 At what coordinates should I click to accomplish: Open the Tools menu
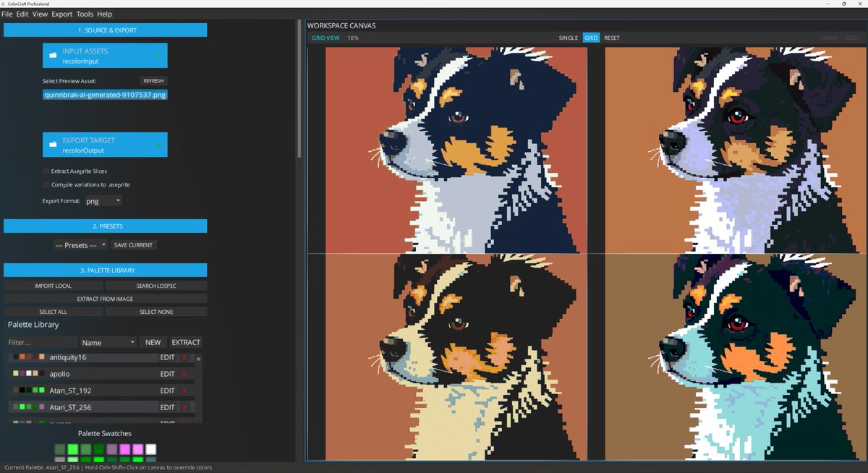(x=85, y=14)
